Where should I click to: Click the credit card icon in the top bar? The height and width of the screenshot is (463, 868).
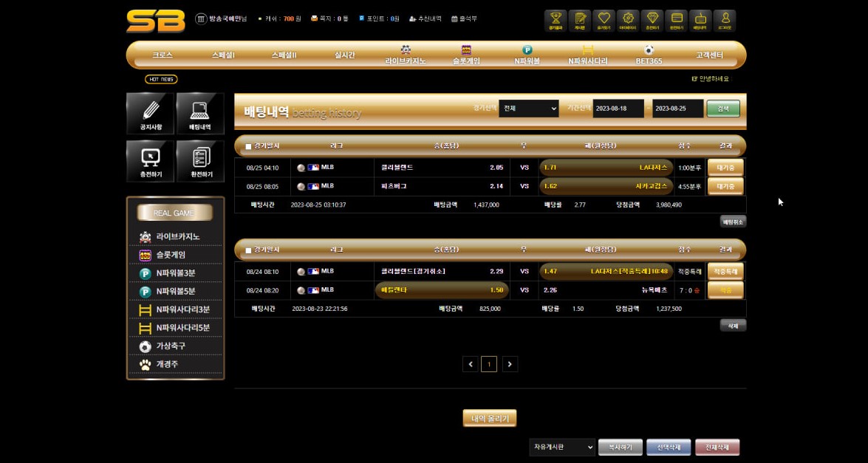click(x=676, y=21)
